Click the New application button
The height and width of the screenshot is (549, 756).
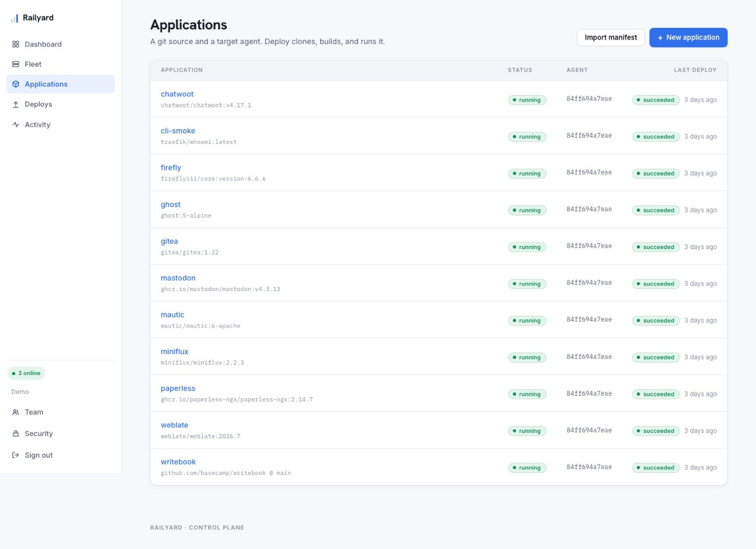[x=688, y=37]
